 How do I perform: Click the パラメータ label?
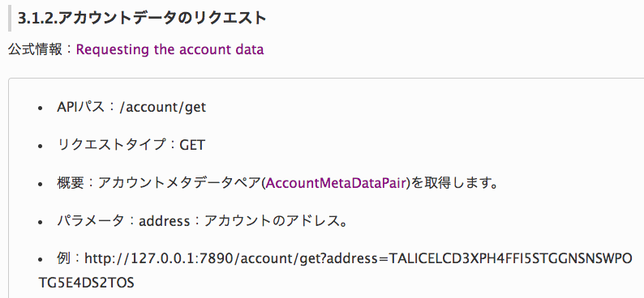point(90,221)
